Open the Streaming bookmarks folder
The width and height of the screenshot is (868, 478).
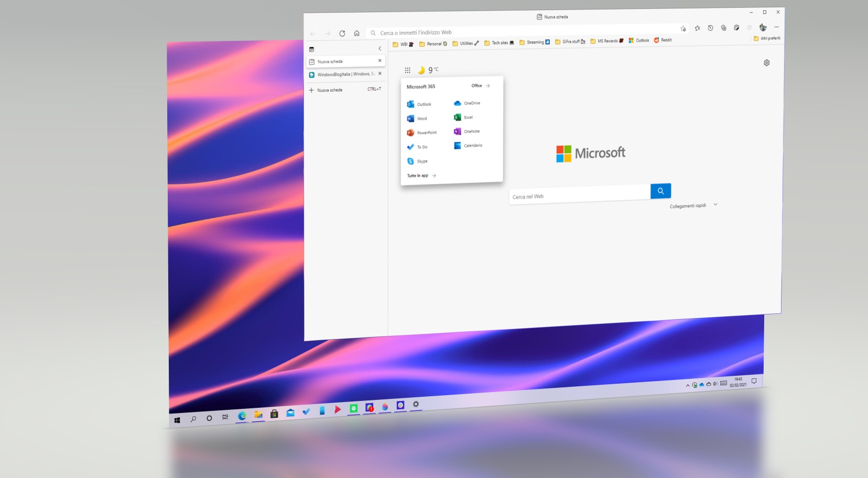pyautogui.click(x=535, y=42)
